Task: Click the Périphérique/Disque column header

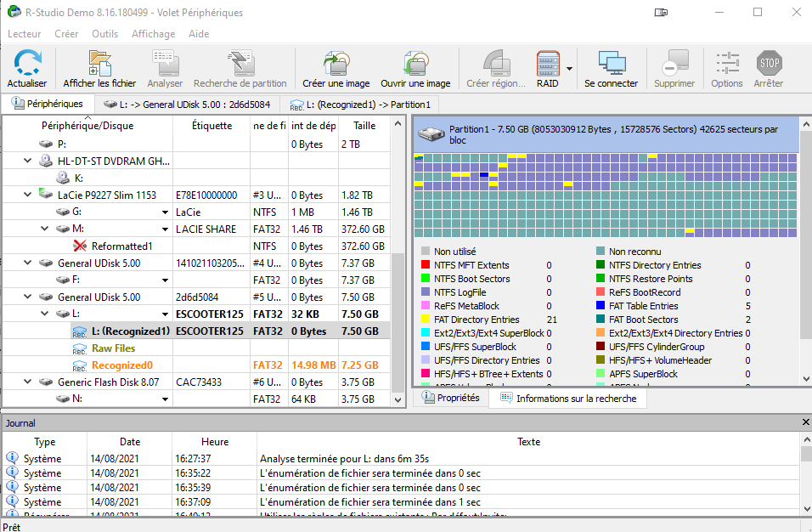Action: pos(87,126)
